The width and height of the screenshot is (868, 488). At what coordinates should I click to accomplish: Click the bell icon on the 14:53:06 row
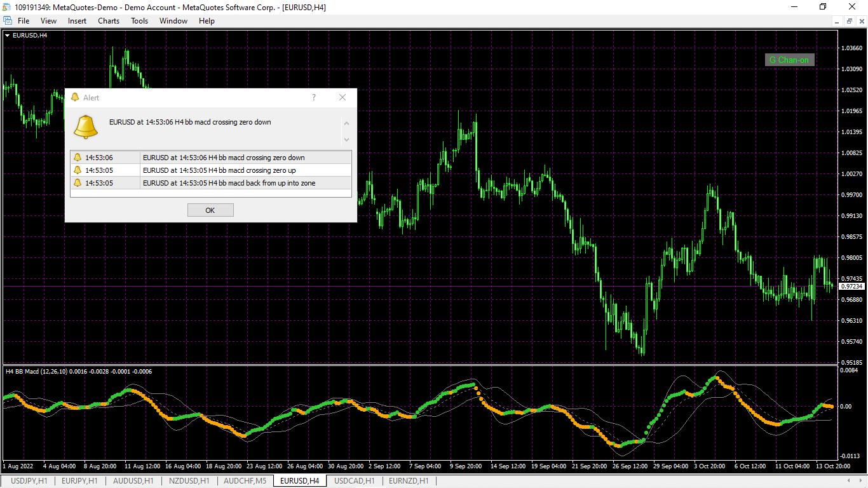78,158
